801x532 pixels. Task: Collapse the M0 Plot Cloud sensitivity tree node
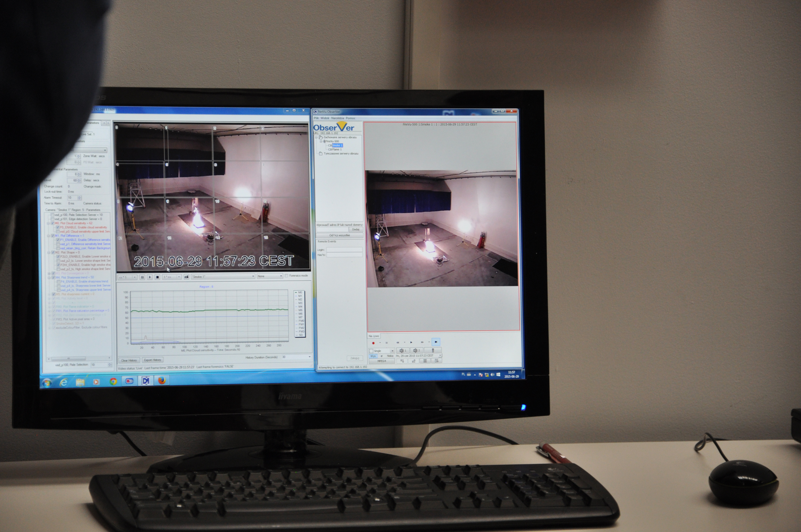coord(48,223)
